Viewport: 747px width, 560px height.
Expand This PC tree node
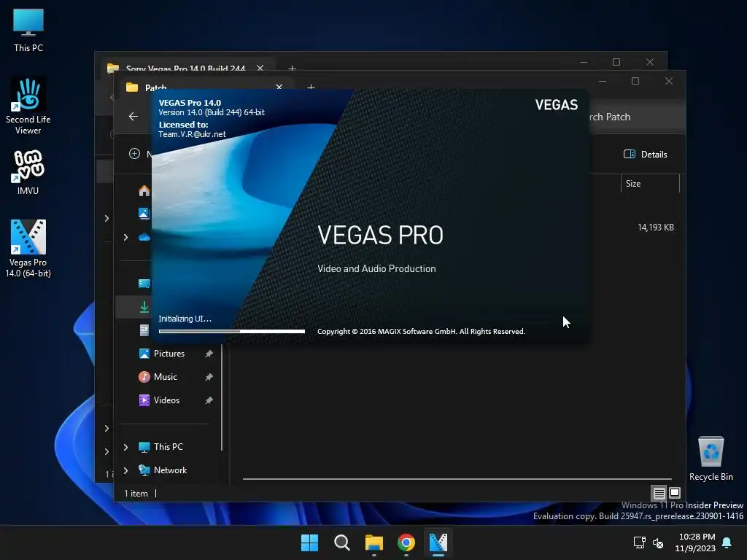(x=125, y=447)
